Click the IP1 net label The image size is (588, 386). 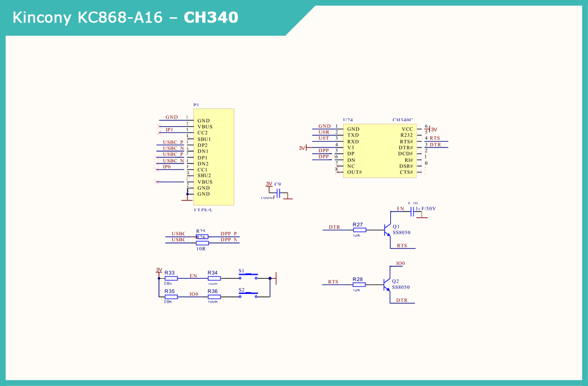(169, 130)
